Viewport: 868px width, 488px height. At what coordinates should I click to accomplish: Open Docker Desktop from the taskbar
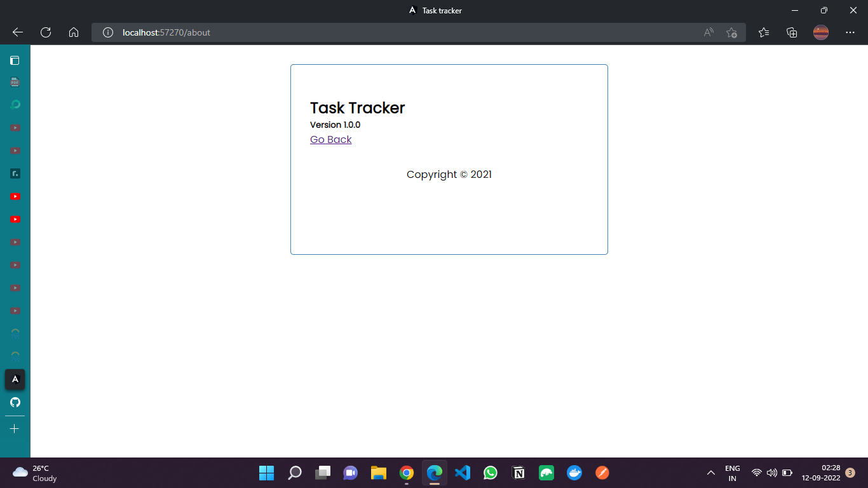(x=574, y=473)
